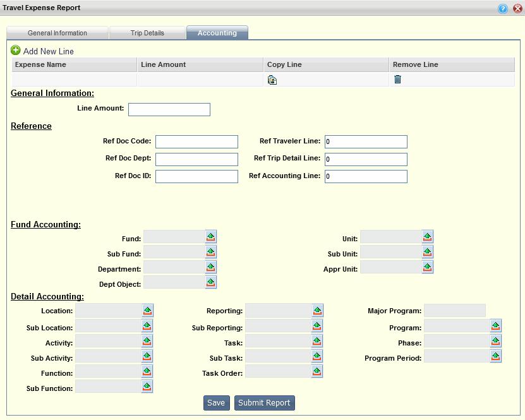
Task: Close the Travel Expense Report dialog
Action: point(517,8)
